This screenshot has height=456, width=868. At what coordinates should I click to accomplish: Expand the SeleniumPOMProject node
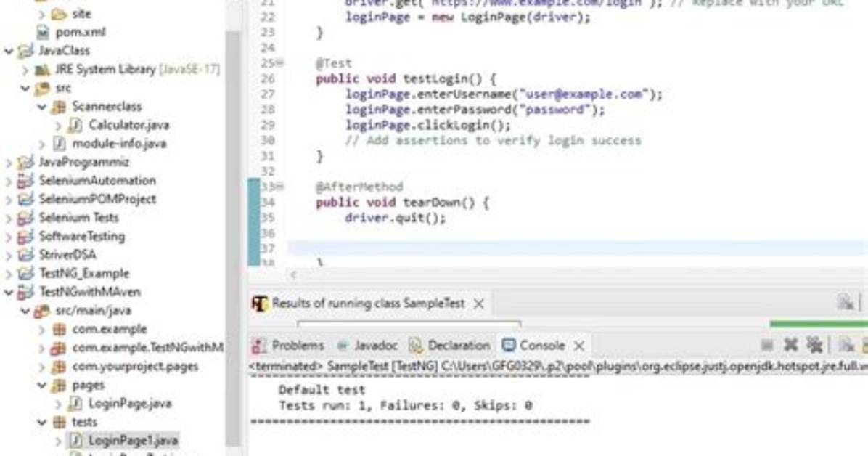pyautogui.click(x=9, y=200)
